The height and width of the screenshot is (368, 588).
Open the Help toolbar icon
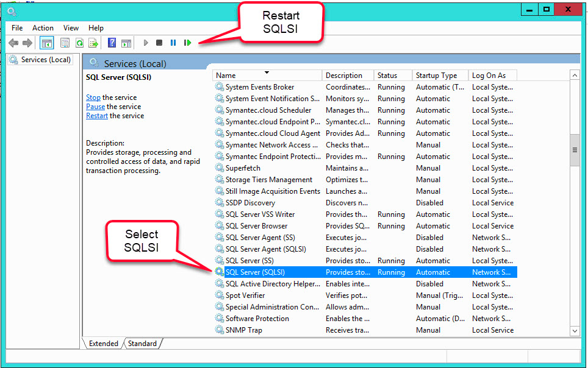[112, 43]
